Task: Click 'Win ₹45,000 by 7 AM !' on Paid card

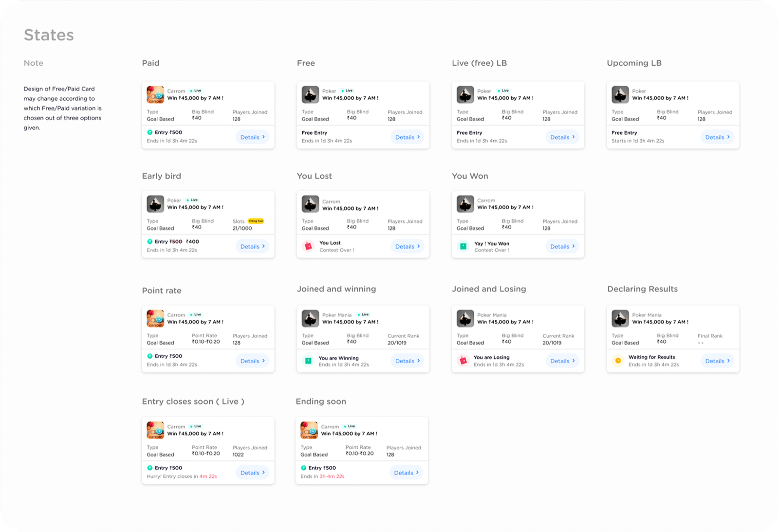Action: (x=195, y=98)
